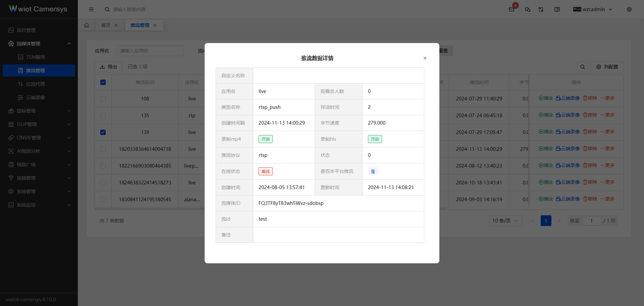Uncheck the checkbox for row 139
The width and height of the screenshot is (644, 306).
[103, 132]
